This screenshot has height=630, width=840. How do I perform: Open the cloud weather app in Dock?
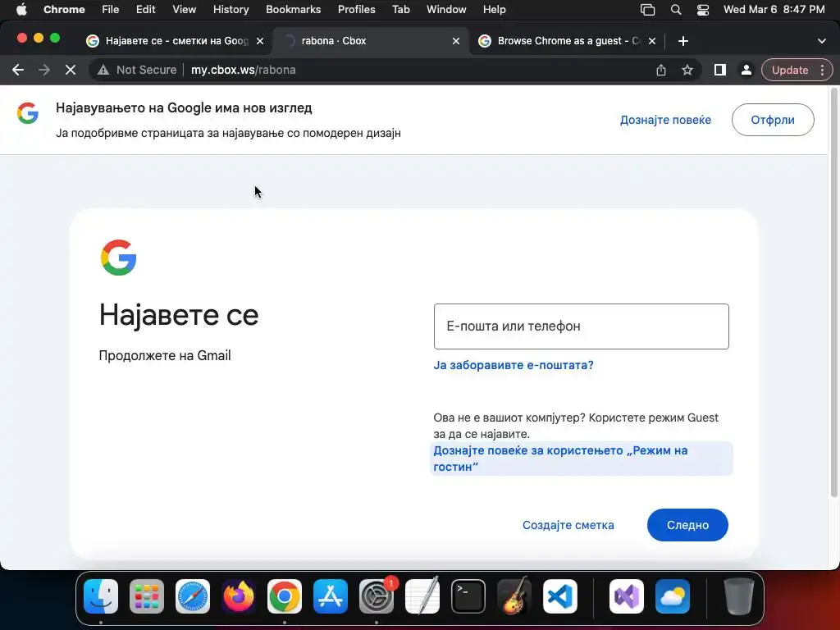pyautogui.click(x=673, y=596)
